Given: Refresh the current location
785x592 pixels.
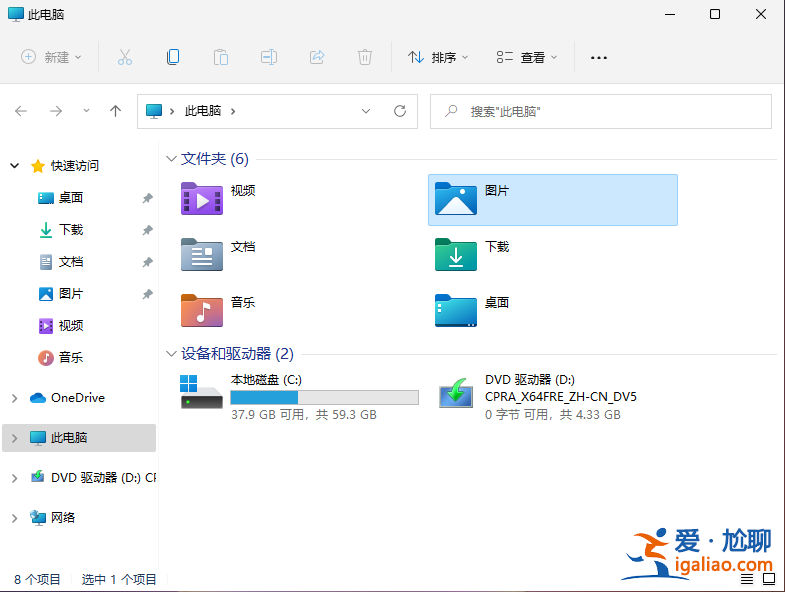Looking at the screenshot, I should pyautogui.click(x=400, y=111).
